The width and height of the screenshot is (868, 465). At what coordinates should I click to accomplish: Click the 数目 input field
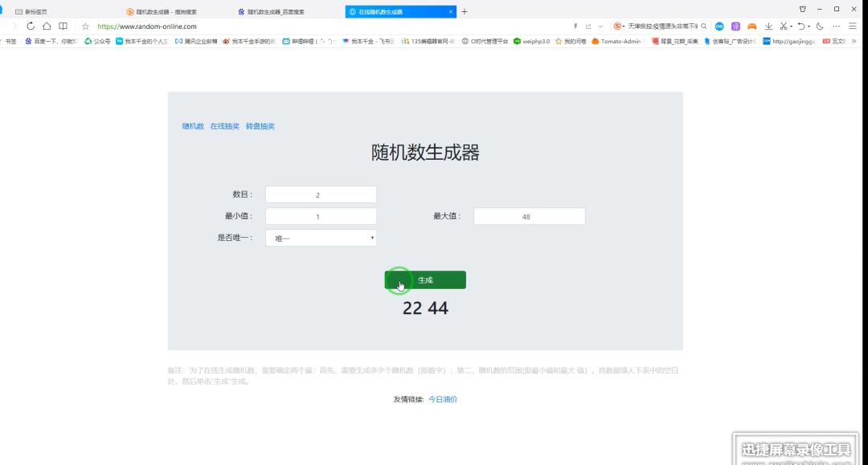(x=321, y=194)
